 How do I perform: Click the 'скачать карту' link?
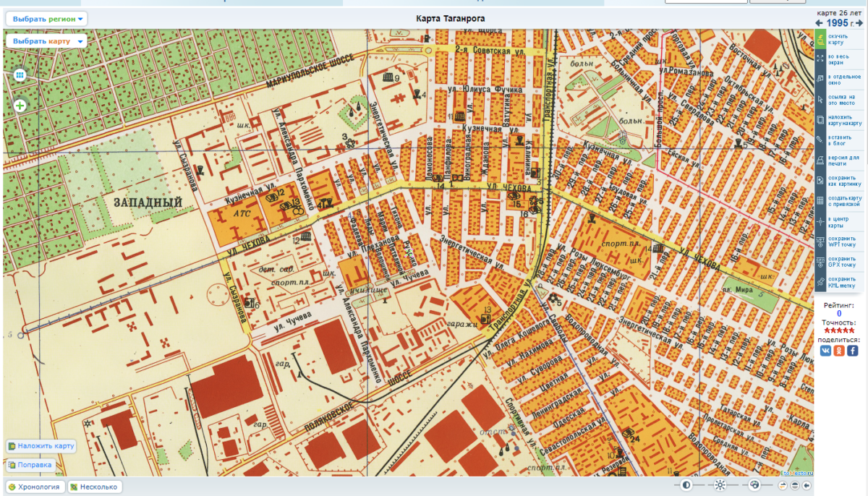pos(839,39)
